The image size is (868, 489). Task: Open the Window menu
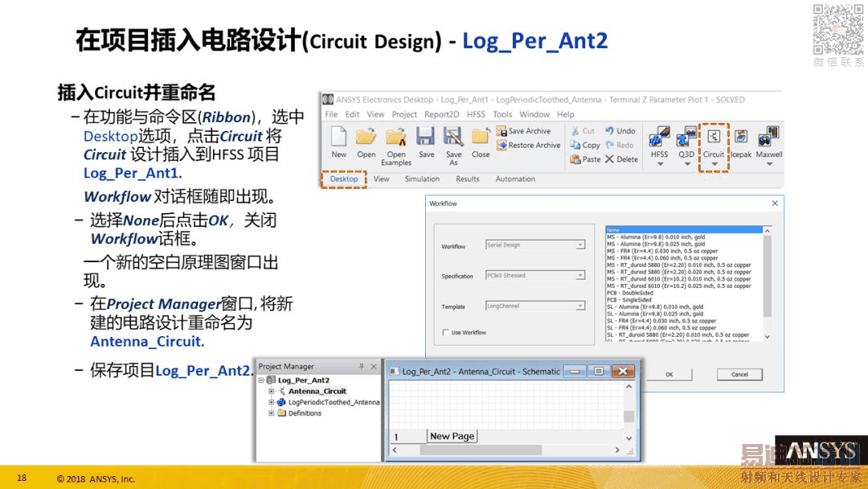534,114
